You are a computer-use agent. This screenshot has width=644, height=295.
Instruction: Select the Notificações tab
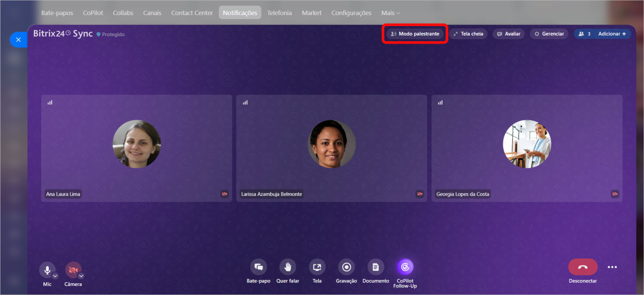[240, 13]
